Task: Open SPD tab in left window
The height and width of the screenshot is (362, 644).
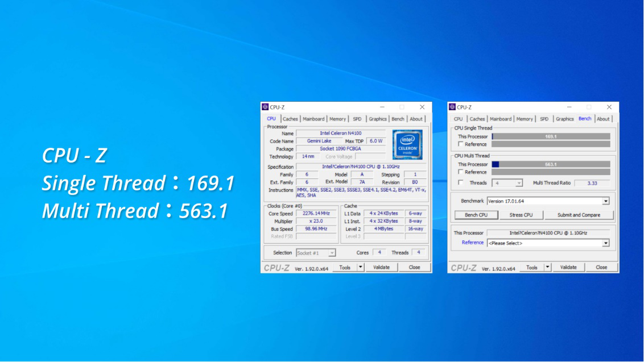Action: 357,119
